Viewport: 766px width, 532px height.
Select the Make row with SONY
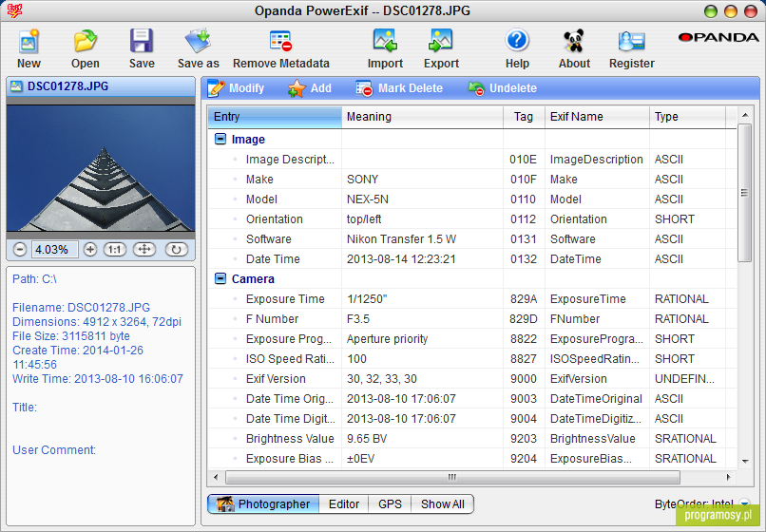(472, 180)
